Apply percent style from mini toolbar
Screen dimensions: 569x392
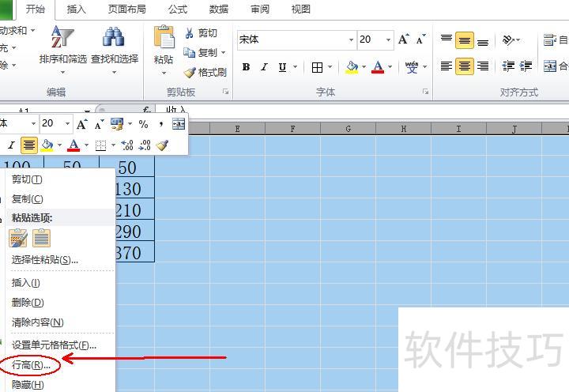tap(143, 124)
